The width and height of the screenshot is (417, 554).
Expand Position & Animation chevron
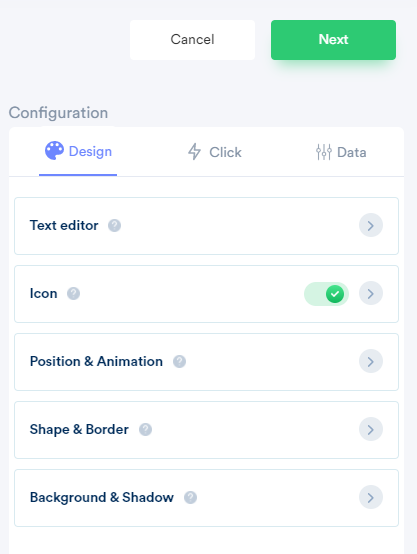point(371,361)
